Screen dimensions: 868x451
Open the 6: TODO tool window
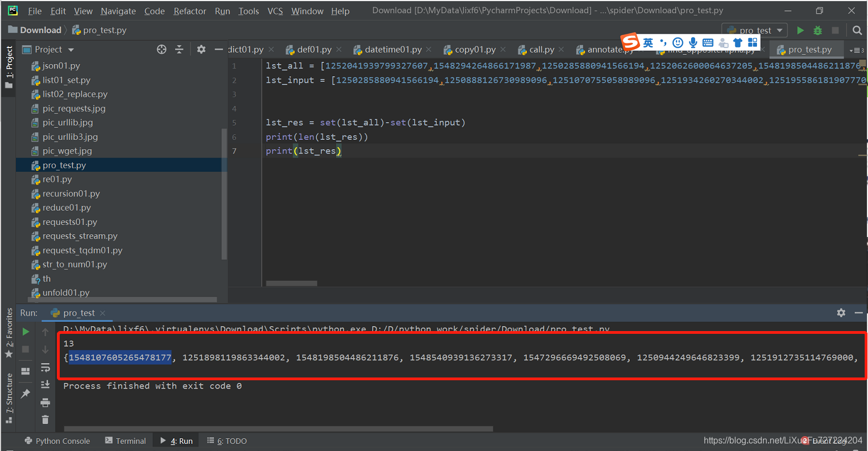point(227,441)
